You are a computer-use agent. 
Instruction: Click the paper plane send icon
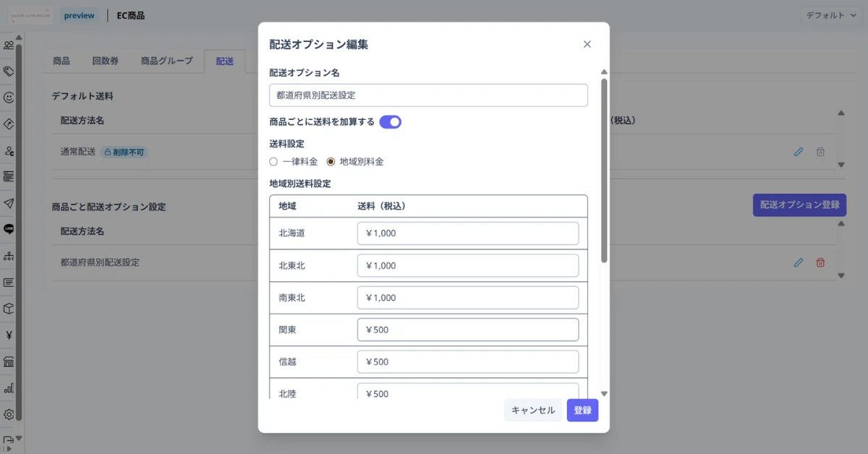[9, 203]
